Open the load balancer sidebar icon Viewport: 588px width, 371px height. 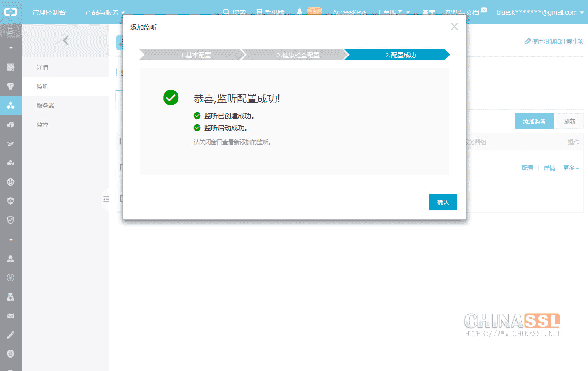pyautogui.click(x=11, y=105)
